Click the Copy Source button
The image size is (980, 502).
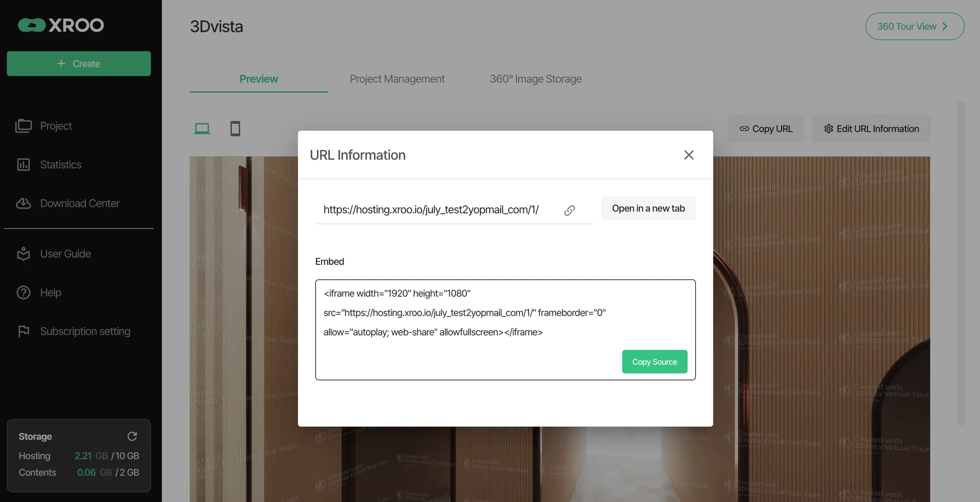pos(655,362)
